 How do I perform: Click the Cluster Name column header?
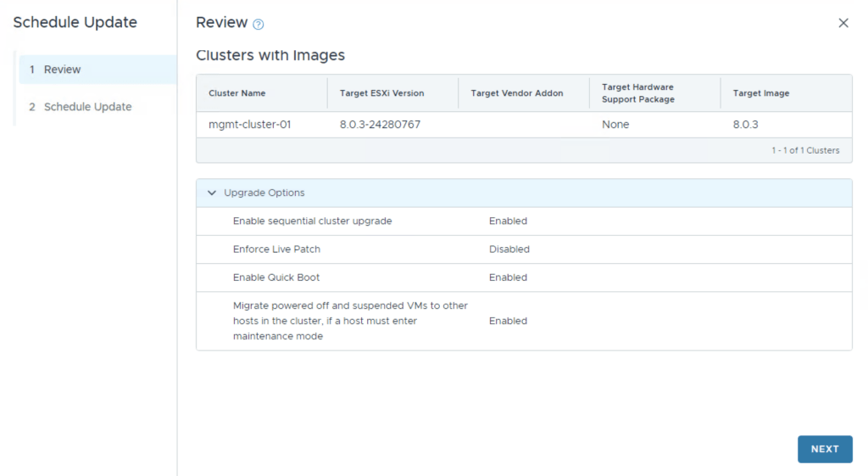237,93
